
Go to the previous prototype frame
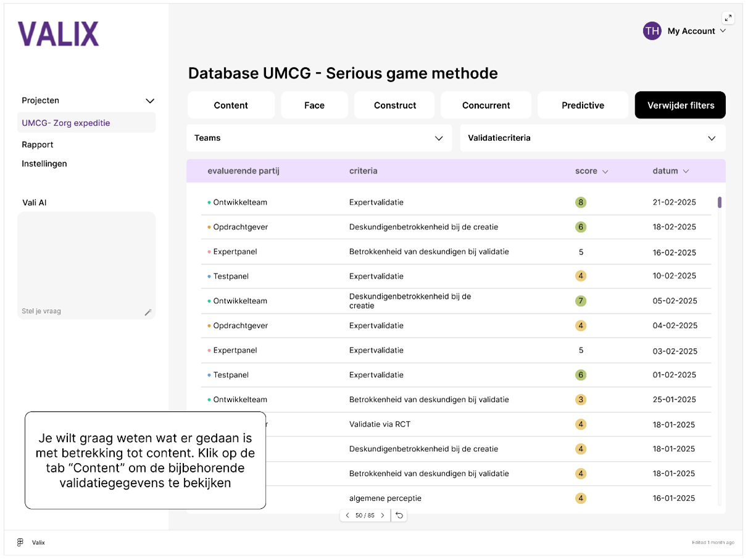point(347,515)
